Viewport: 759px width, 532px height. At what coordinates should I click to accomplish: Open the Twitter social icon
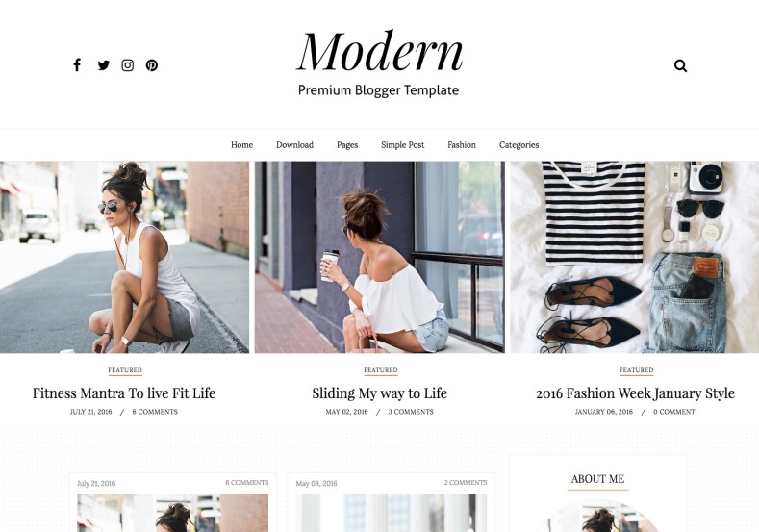pos(104,64)
